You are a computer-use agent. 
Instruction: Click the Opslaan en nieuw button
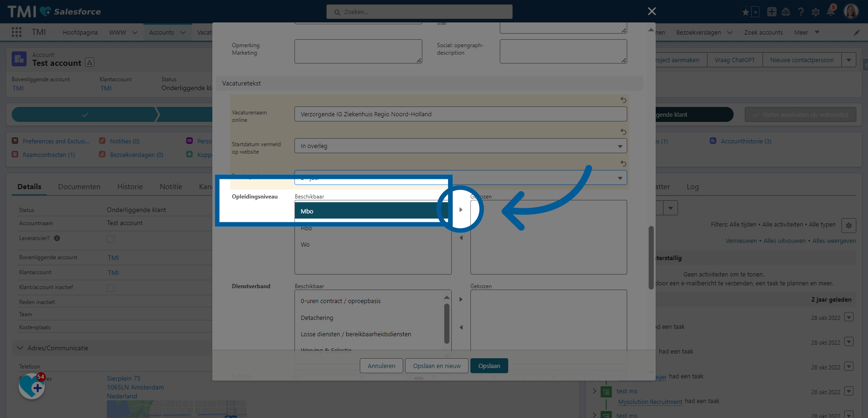tap(437, 366)
